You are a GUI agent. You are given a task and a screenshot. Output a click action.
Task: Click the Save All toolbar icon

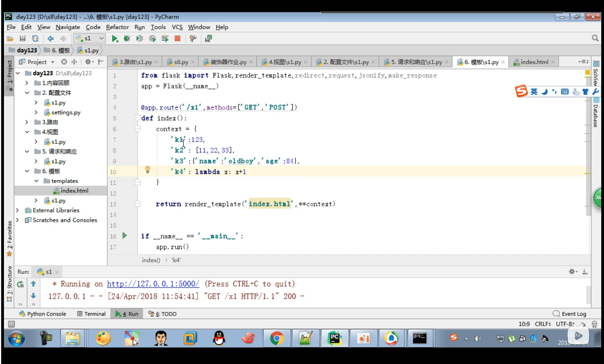pyautogui.click(x=22, y=39)
